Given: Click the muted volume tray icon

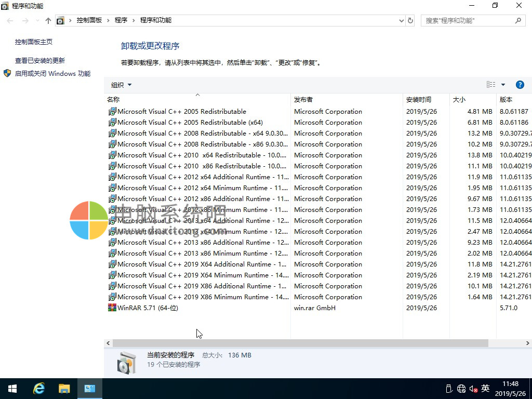Looking at the screenshot, I should click(473, 389).
